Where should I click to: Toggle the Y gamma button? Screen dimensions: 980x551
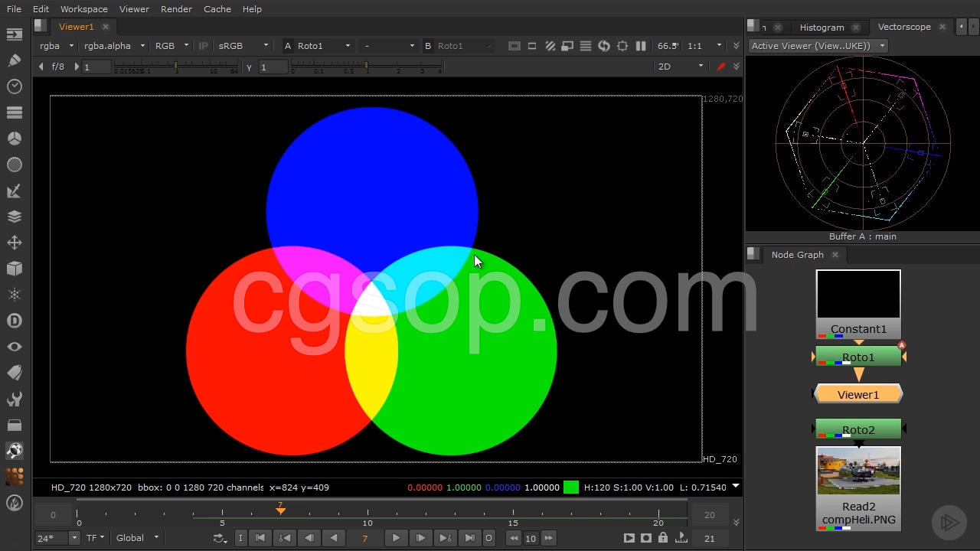coord(249,67)
